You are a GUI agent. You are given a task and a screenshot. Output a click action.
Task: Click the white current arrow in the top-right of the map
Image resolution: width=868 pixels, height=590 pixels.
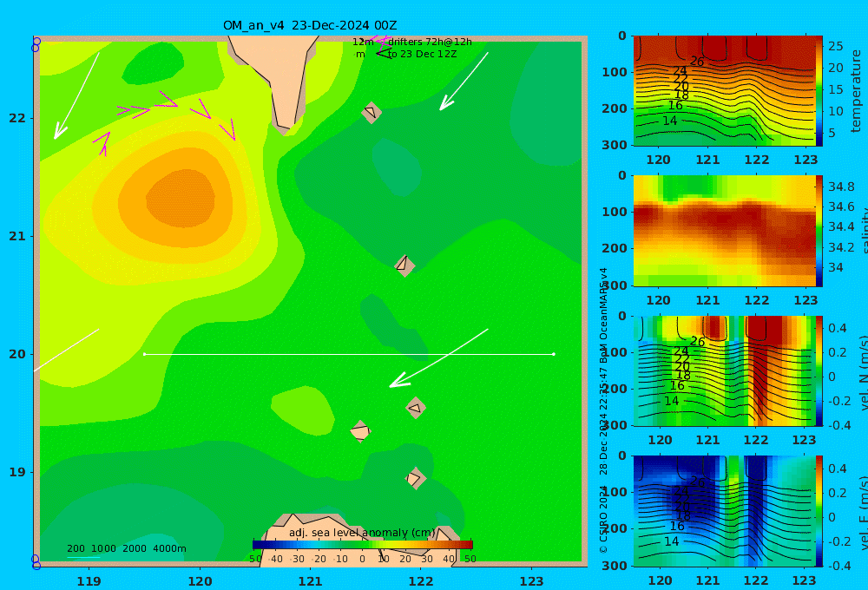pyautogui.click(x=464, y=82)
